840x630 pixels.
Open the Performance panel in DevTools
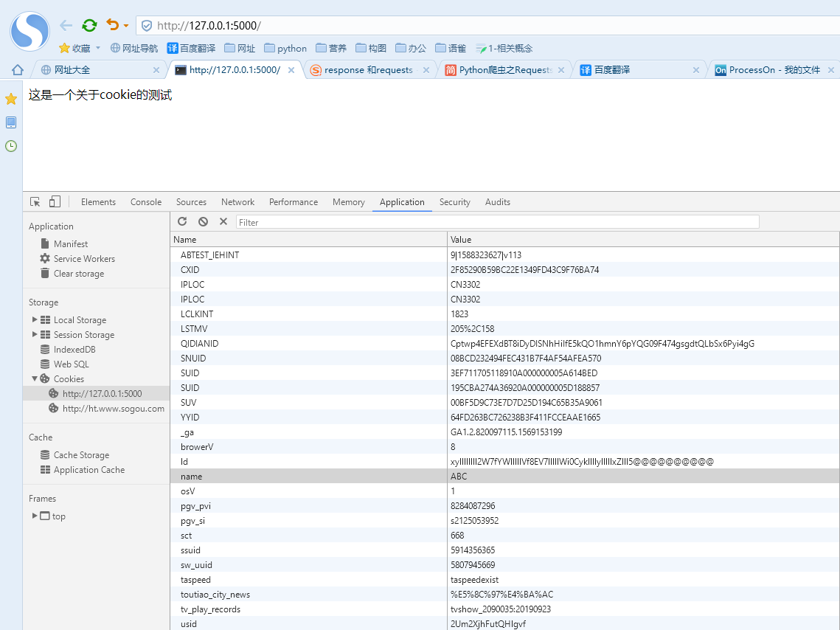293,202
